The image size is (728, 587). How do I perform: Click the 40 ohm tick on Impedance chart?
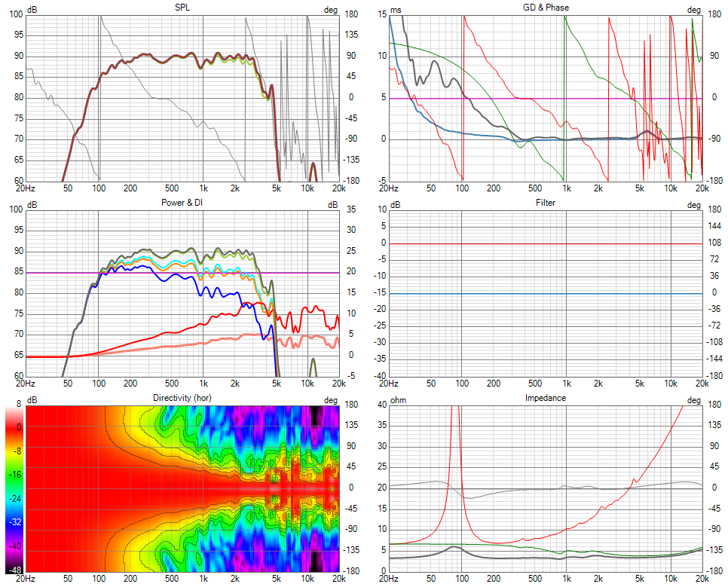[x=382, y=405]
